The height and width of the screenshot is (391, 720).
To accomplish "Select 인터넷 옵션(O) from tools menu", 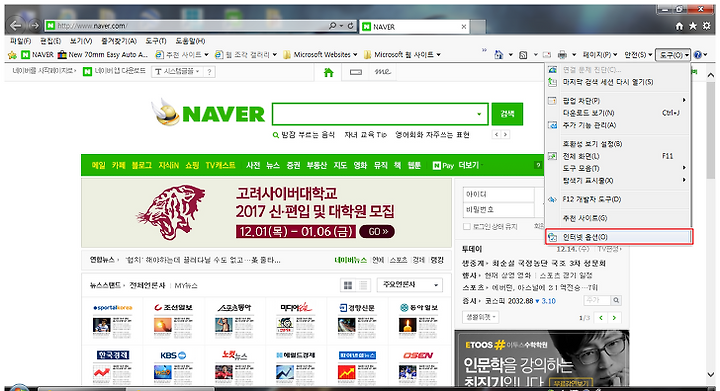I will coord(619,237).
